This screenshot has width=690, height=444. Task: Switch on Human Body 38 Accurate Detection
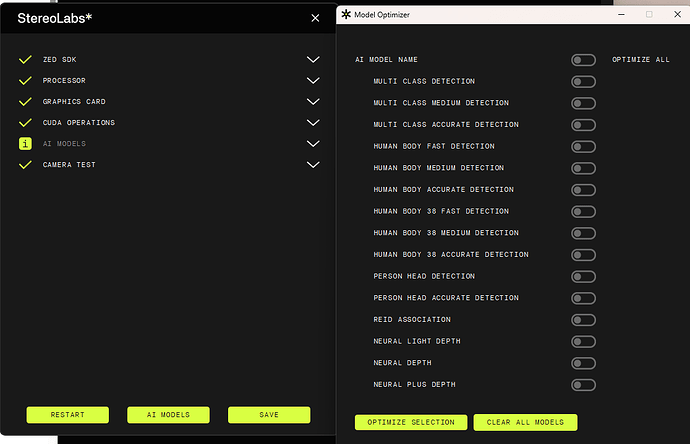[584, 255]
